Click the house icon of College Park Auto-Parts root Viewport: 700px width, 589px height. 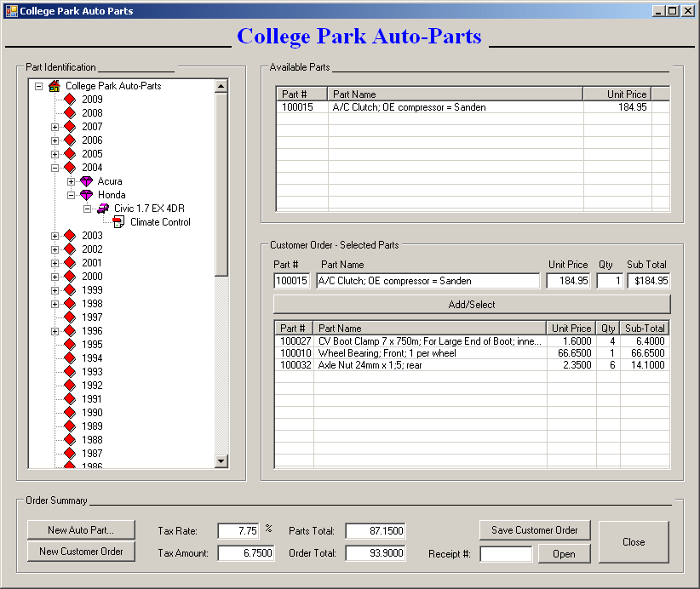tap(54, 86)
